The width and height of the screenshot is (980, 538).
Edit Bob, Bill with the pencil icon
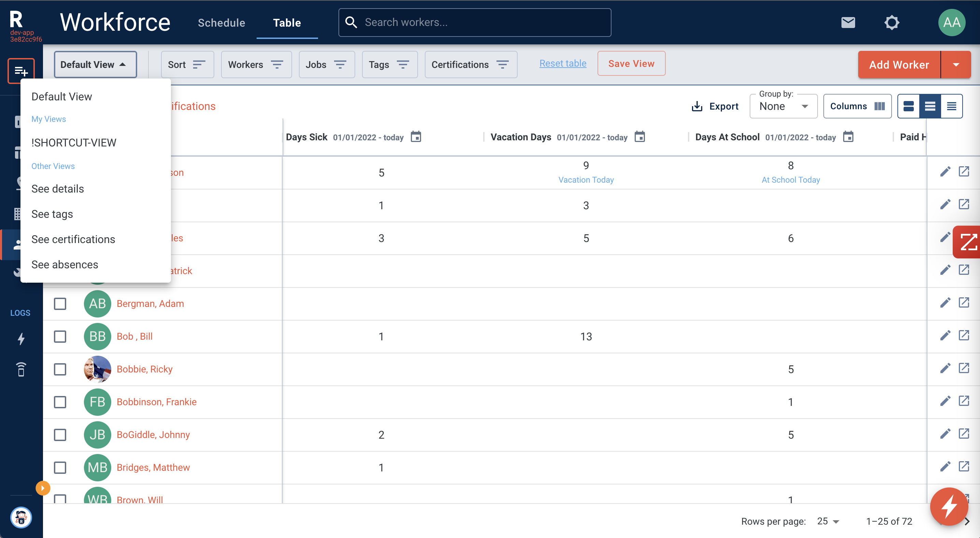(945, 336)
